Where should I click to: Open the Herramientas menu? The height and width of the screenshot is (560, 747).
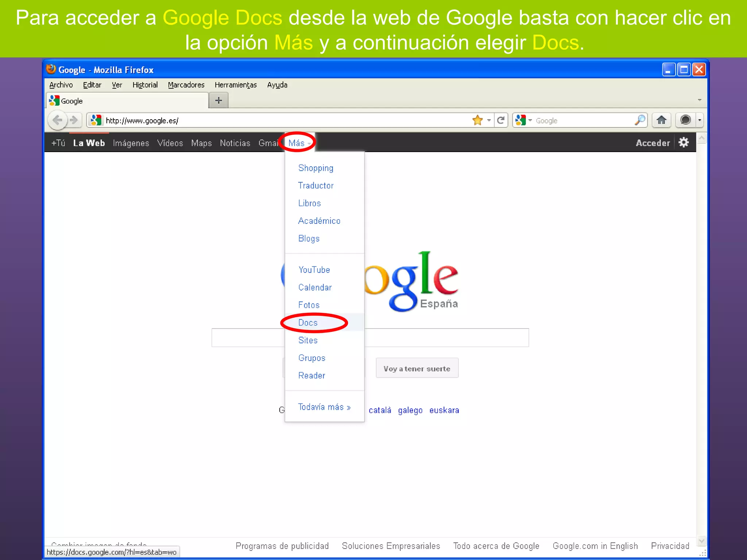236,85
